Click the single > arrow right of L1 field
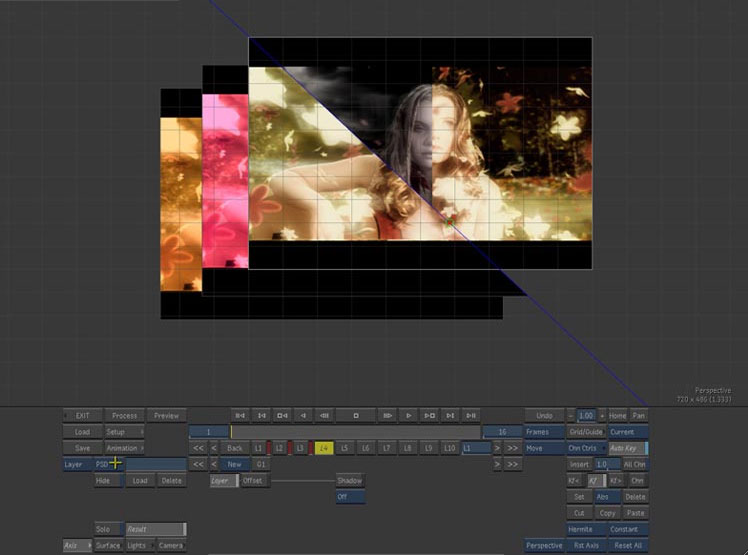 (x=497, y=448)
